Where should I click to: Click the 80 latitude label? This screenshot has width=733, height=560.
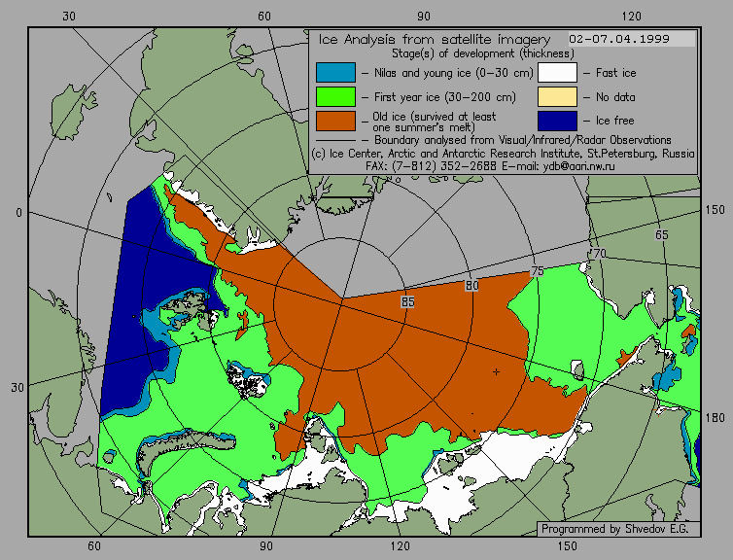coord(472,286)
